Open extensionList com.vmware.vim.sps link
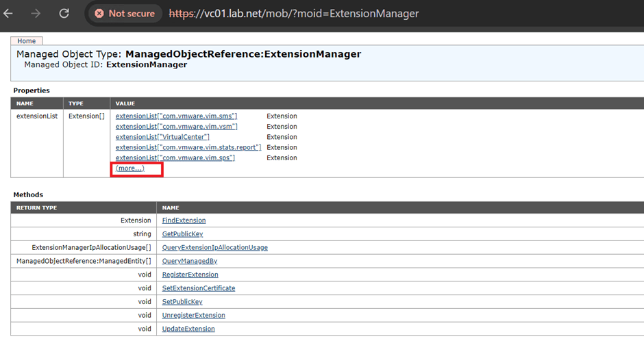 (175, 157)
